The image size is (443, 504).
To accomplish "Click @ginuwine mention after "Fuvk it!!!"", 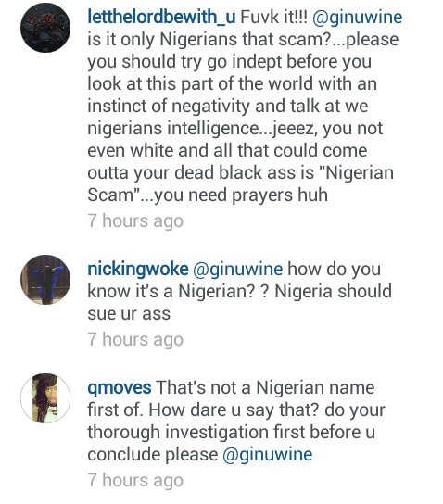I will (x=357, y=18).
